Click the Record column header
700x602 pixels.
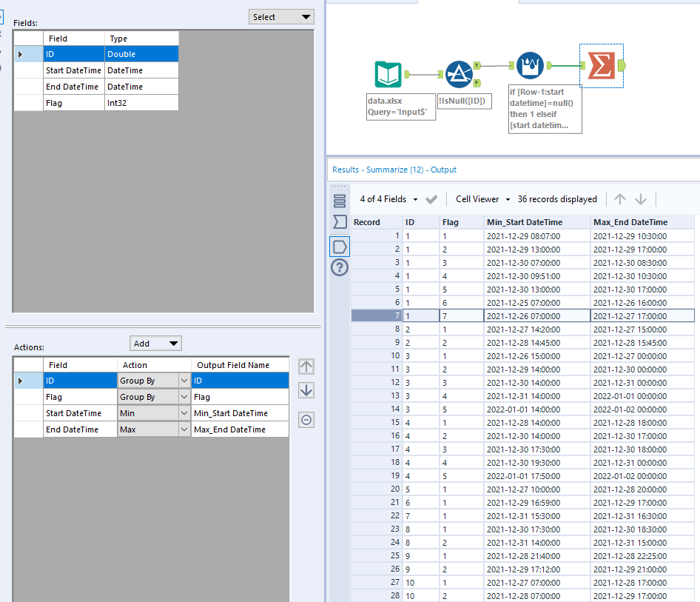pos(377,222)
